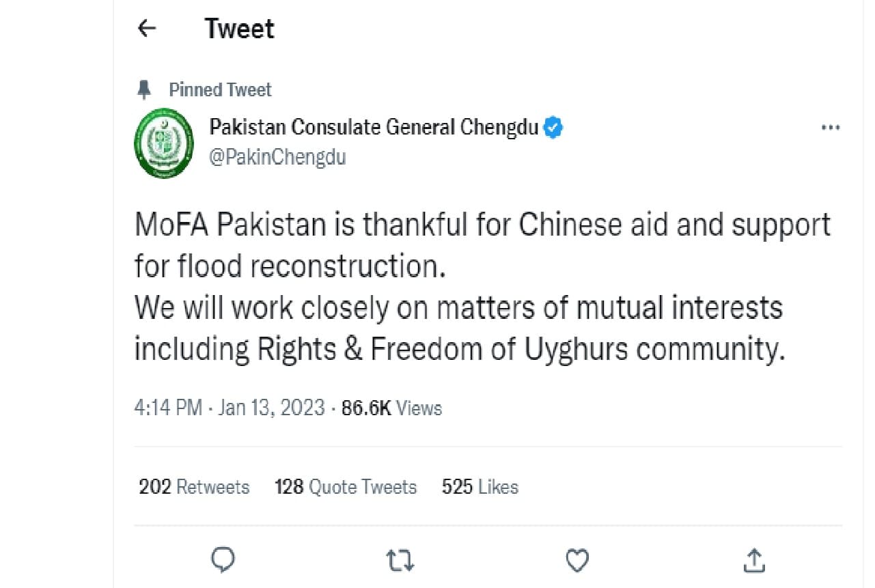Click the Pinned Tweet label

click(220, 89)
